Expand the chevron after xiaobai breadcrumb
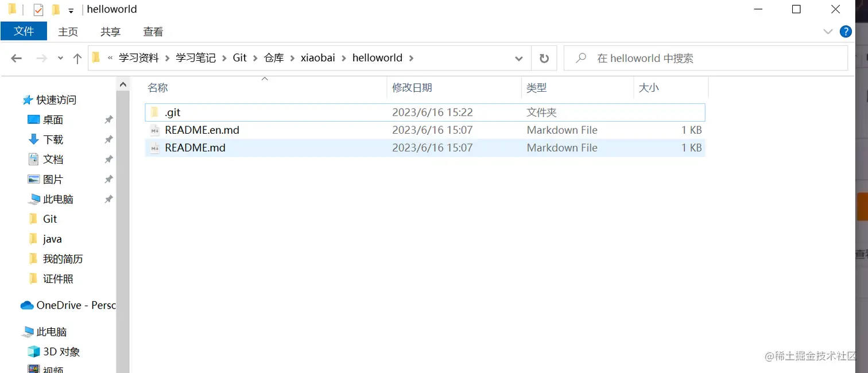Screen dimensions: 868x373 344,58
